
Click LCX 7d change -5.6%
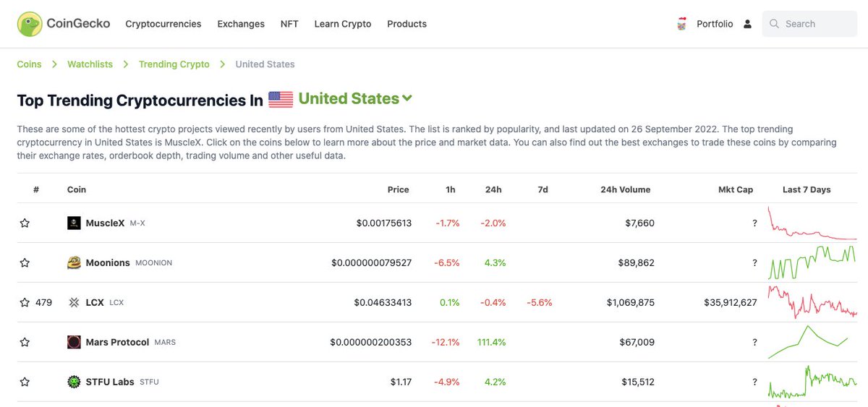tap(540, 302)
